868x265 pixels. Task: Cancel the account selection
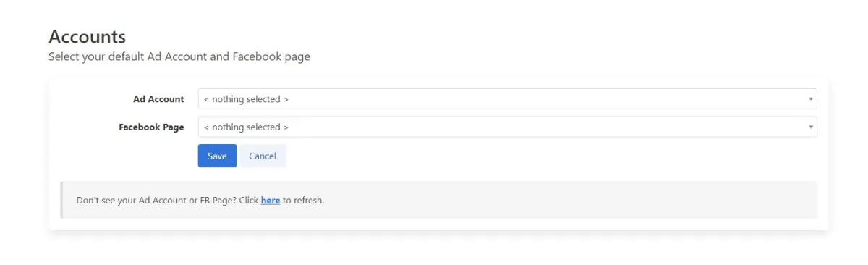point(263,156)
